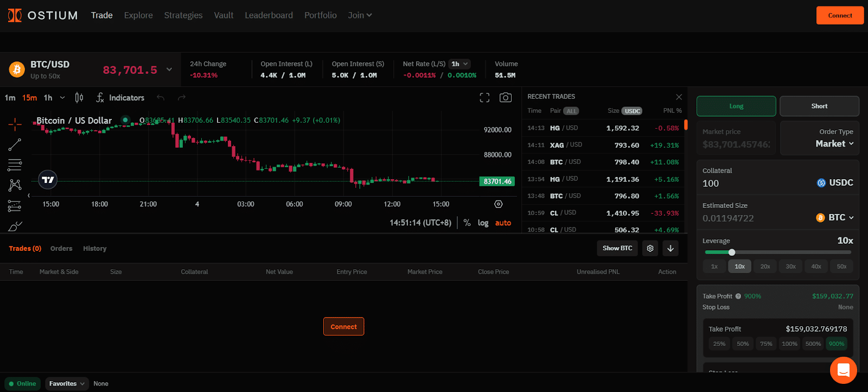
Task: Click the TradingView logo badge
Action: (x=48, y=180)
